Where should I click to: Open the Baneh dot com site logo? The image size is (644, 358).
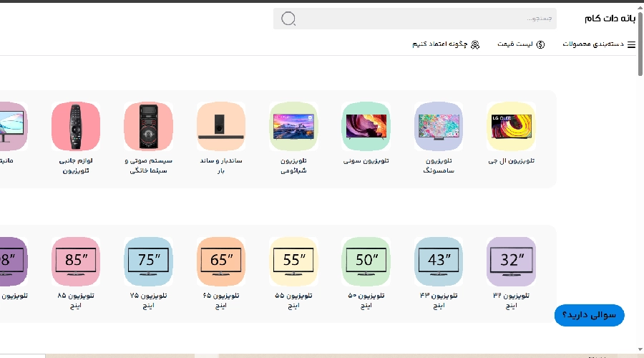point(610,19)
